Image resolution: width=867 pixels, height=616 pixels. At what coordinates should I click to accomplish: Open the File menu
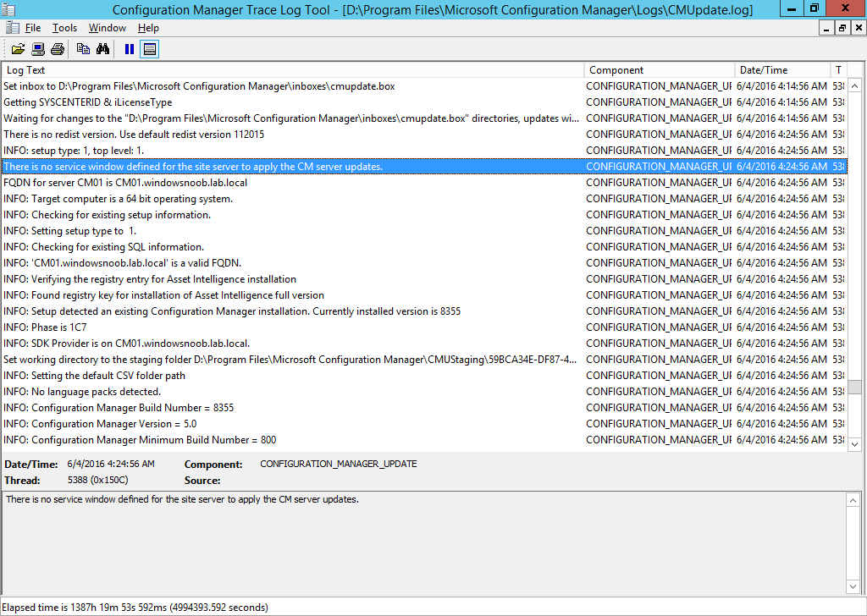point(33,28)
